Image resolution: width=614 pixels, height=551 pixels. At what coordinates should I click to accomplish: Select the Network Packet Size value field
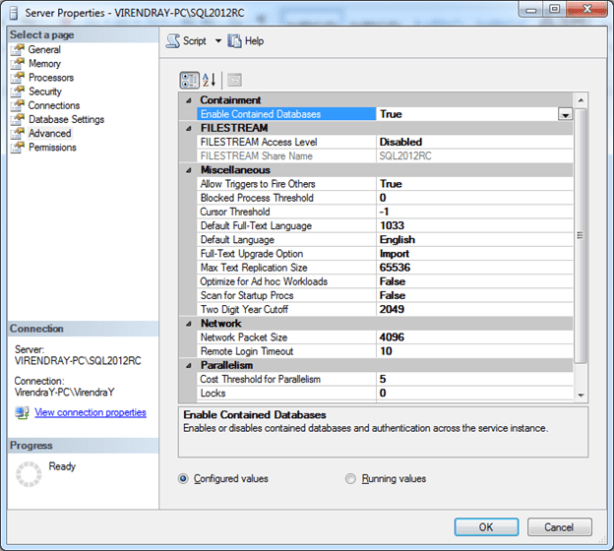(474, 338)
